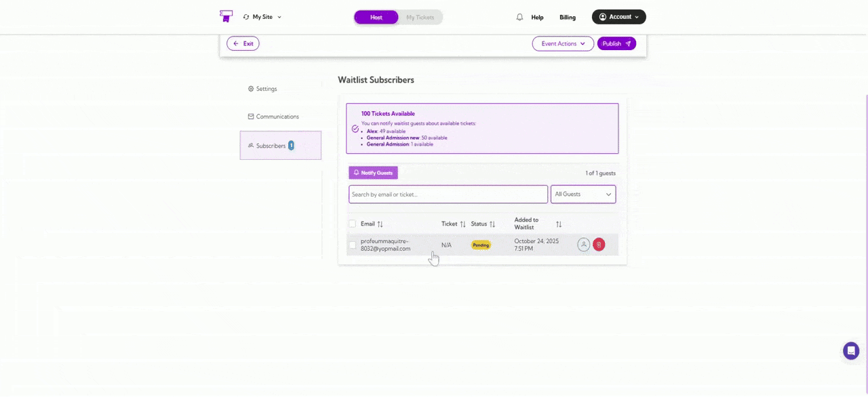Screen dimensions: 868x397
Task: Click the search by email or ticket field
Action: tap(448, 194)
